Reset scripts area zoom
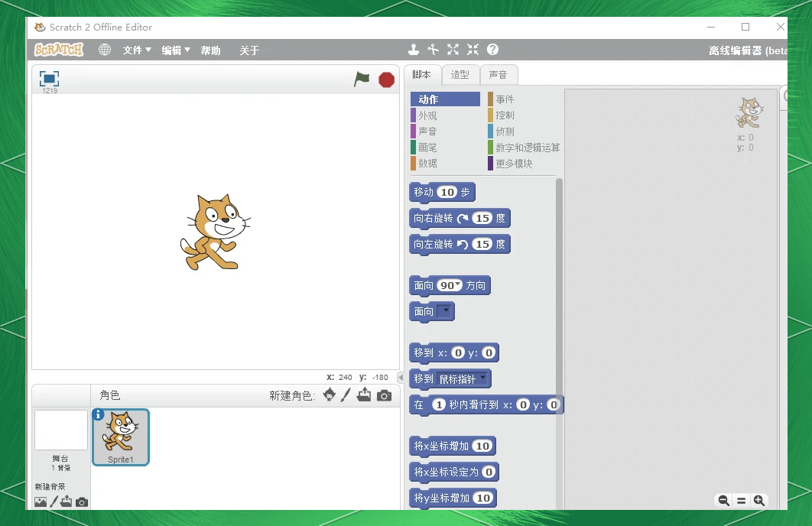The width and height of the screenshot is (812, 526). [742, 501]
